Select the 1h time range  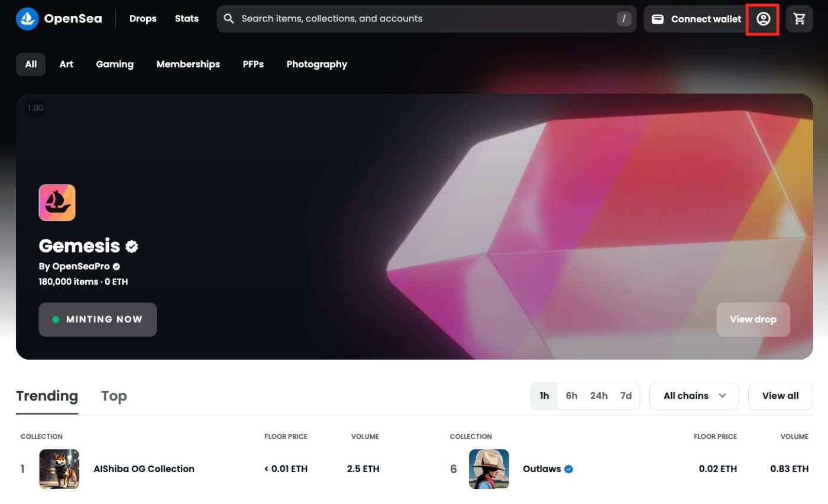point(544,396)
